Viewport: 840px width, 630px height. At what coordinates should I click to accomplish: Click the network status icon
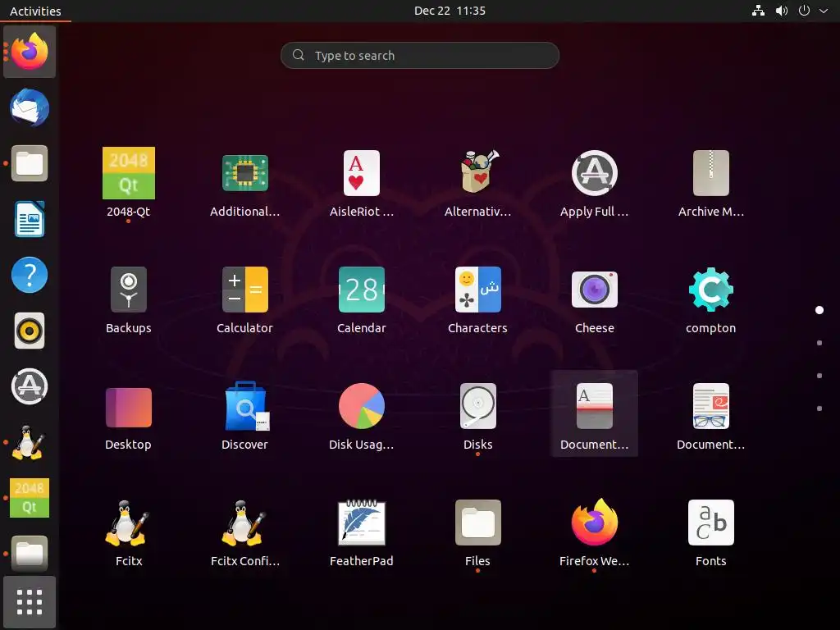point(758,11)
